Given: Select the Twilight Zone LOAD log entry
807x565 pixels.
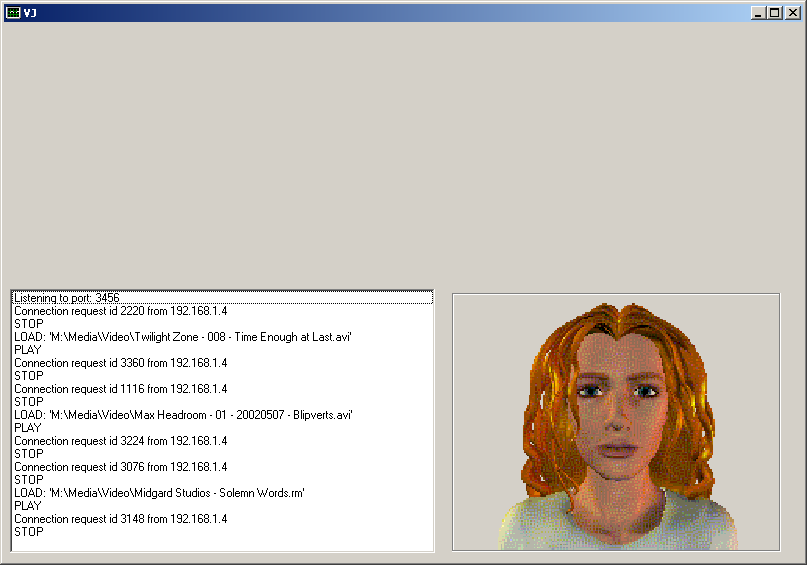Looking at the screenshot, I should click(x=183, y=337).
